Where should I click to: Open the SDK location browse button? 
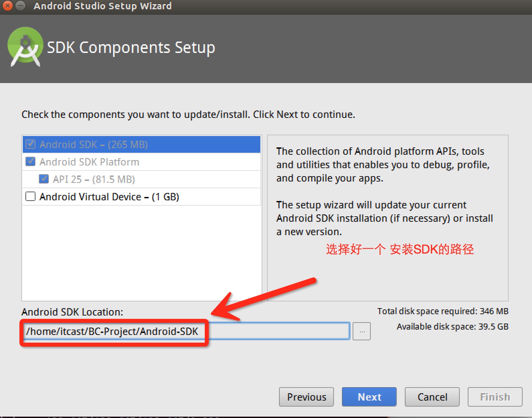coord(362,331)
